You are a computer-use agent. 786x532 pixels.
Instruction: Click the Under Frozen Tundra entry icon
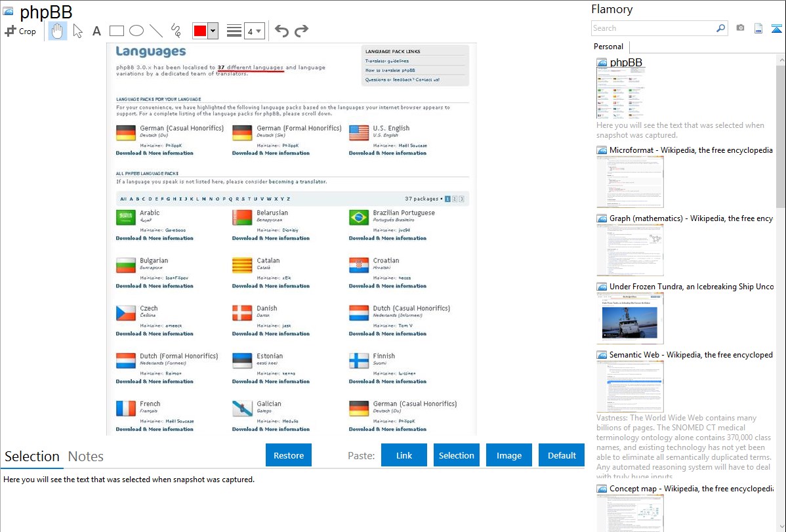pos(602,286)
